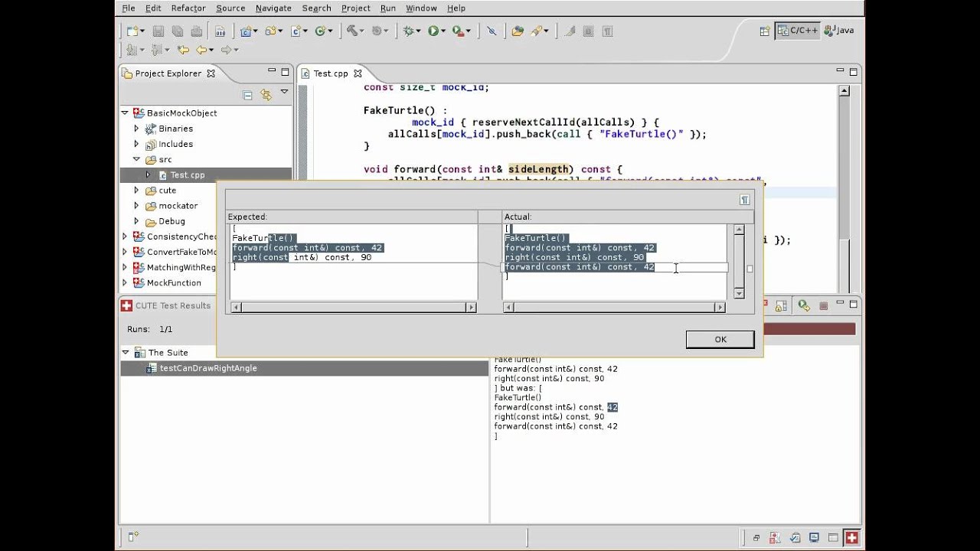Close the Test.cpp editor tab
The image size is (980, 551).
tap(358, 73)
